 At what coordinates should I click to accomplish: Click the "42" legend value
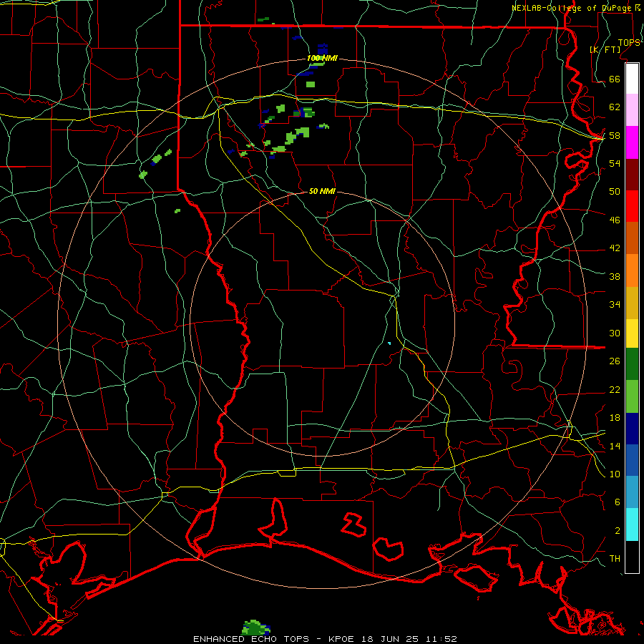615,248
